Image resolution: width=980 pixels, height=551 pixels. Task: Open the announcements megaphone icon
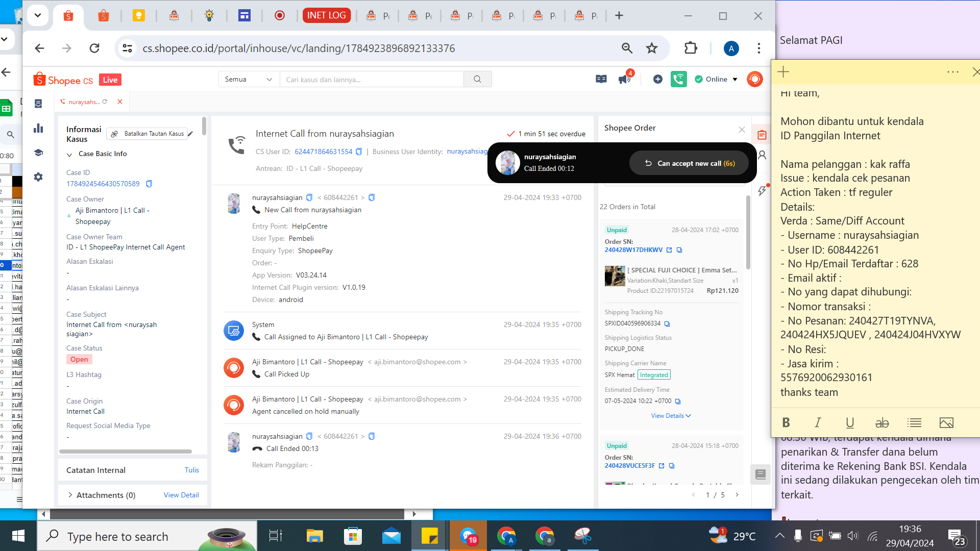coord(624,79)
